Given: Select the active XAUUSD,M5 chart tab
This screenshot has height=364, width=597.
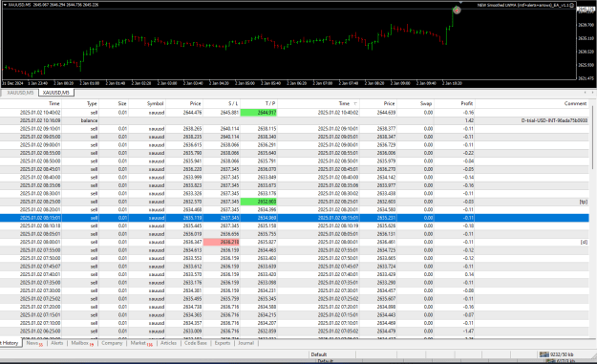Looking at the screenshot, I should (56, 93).
